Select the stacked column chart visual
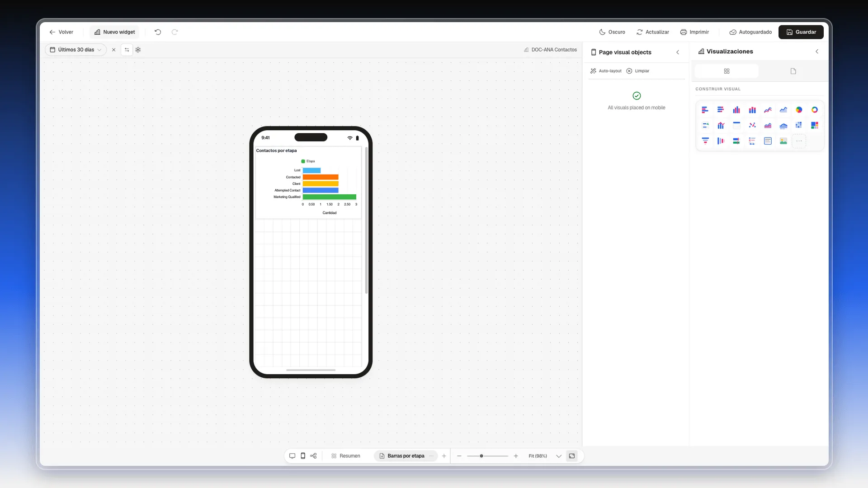Screen dimensions: 868x488 pyautogui.click(x=752, y=110)
